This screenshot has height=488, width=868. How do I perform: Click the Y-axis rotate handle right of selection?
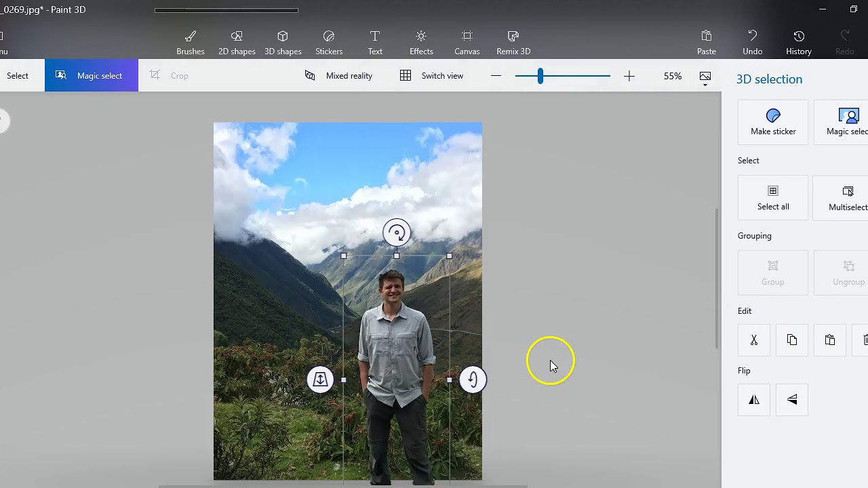473,380
